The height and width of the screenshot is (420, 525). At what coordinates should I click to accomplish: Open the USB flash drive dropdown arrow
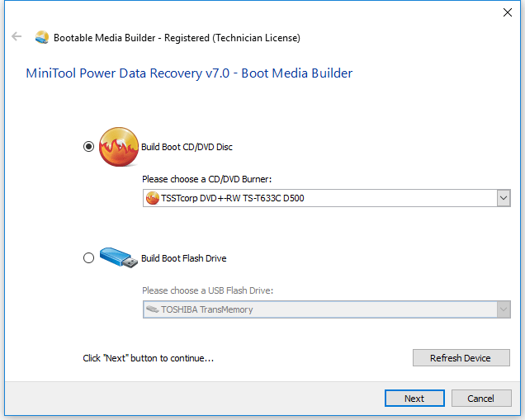tap(504, 309)
